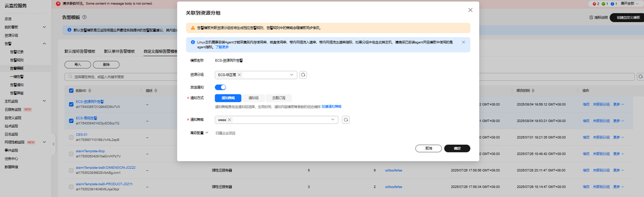The width and height of the screenshot is (644, 197).
Task: Click refresh icon beside 通知策略 dropdown
Action: 346,120
